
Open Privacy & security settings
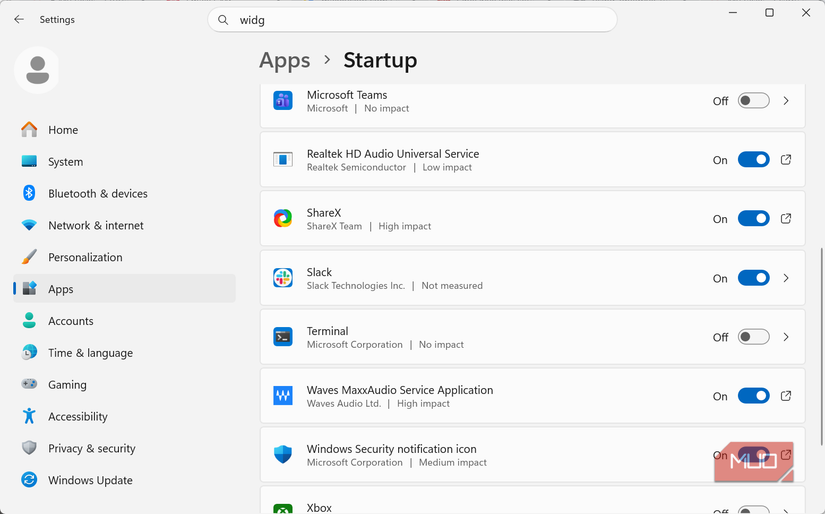(125, 448)
